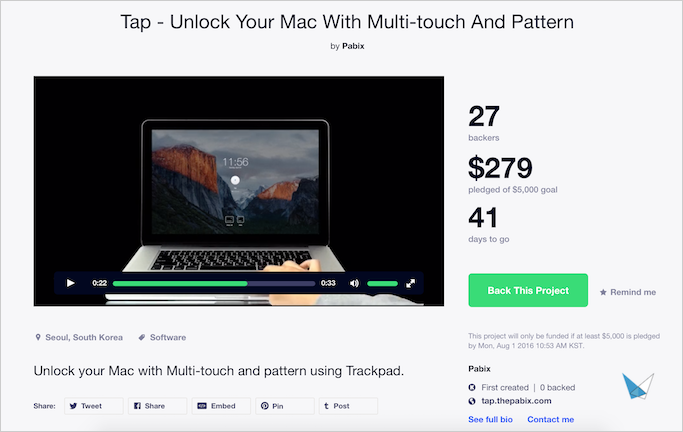Adjust the video volume slider
The height and width of the screenshot is (432, 683).
pyautogui.click(x=382, y=284)
